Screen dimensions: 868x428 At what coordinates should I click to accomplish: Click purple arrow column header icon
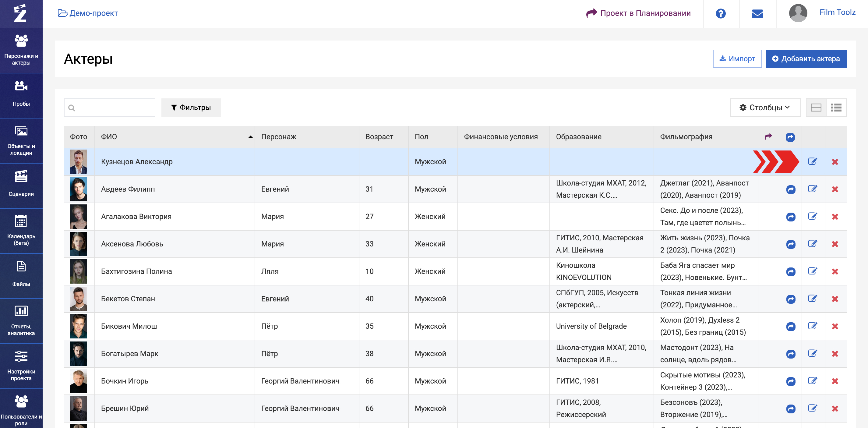pos(768,136)
